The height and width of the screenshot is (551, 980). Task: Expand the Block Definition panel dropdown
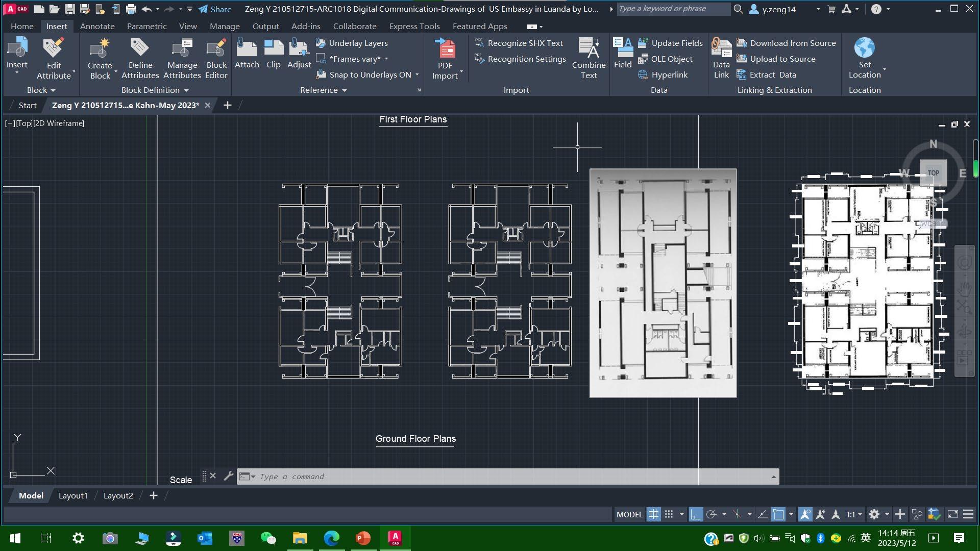click(x=186, y=90)
